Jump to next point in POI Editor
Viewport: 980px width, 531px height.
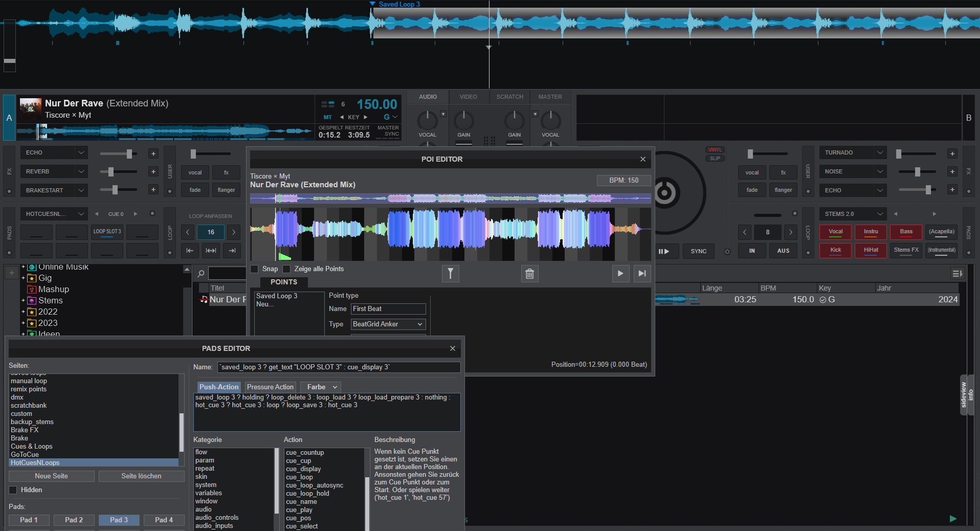[x=642, y=274]
